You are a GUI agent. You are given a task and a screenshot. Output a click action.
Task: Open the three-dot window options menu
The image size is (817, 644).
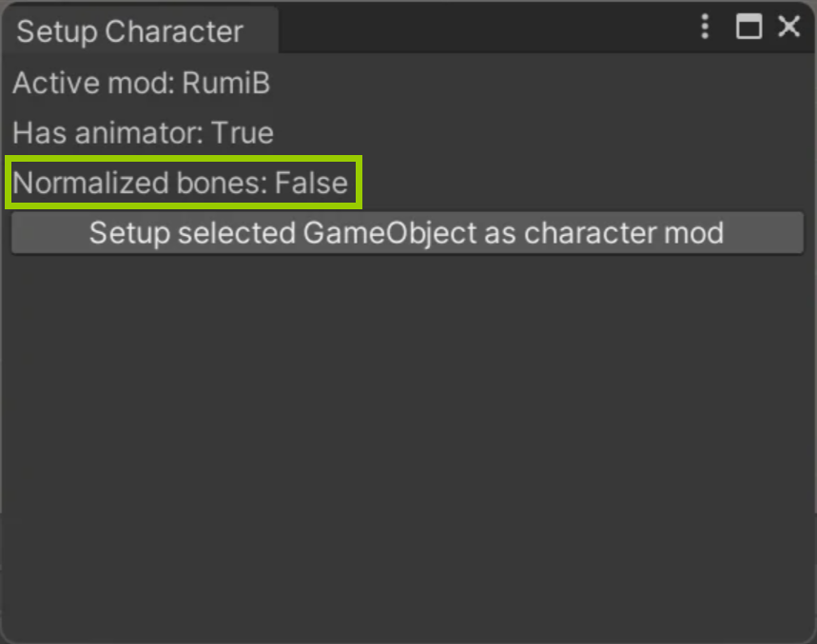tap(705, 26)
